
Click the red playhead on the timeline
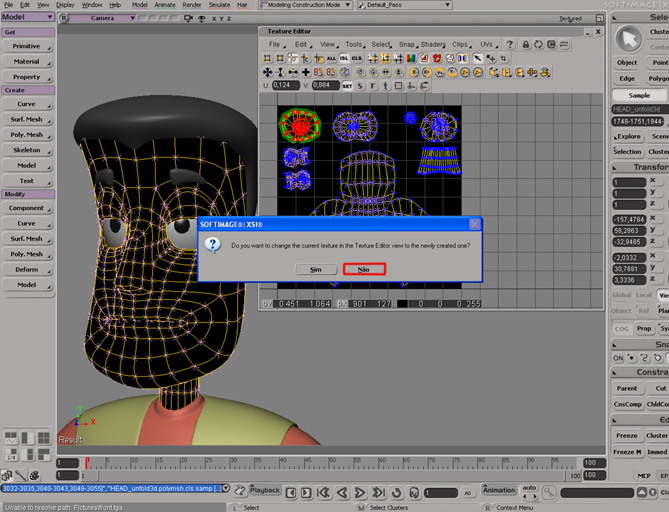coord(87,464)
